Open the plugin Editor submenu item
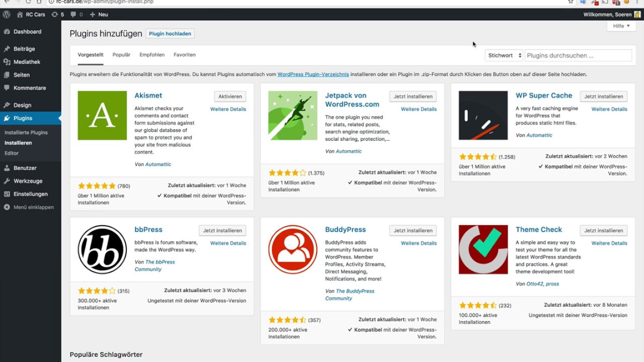644x362 pixels. click(x=12, y=153)
